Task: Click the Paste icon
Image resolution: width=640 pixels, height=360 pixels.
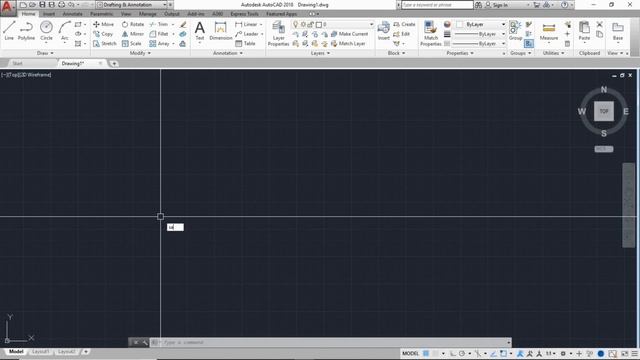Action: tap(584, 31)
